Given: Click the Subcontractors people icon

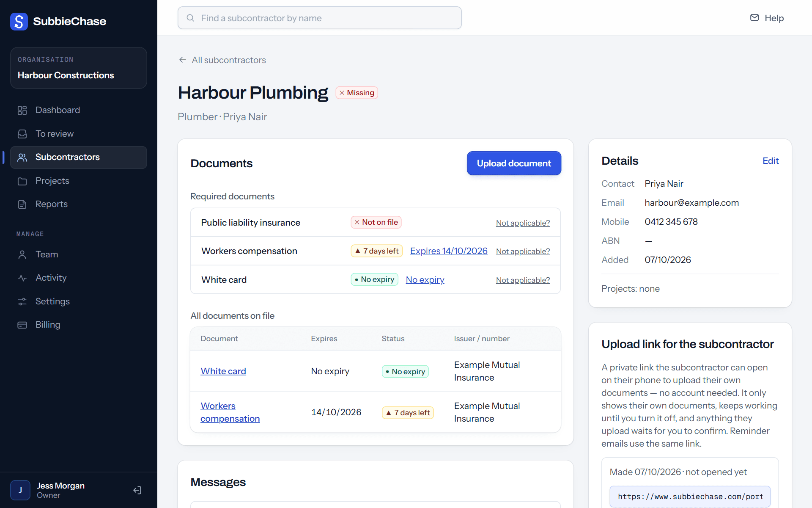Looking at the screenshot, I should [x=22, y=157].
